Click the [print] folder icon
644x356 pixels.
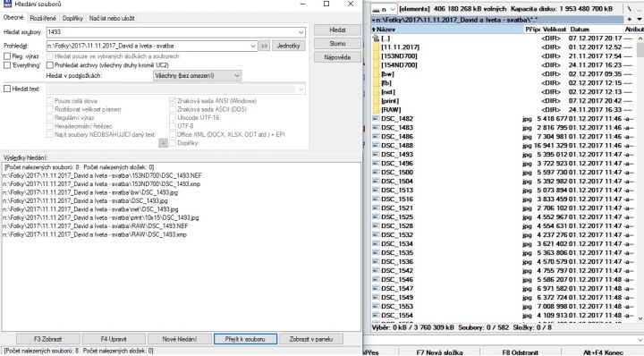(376, 100)
